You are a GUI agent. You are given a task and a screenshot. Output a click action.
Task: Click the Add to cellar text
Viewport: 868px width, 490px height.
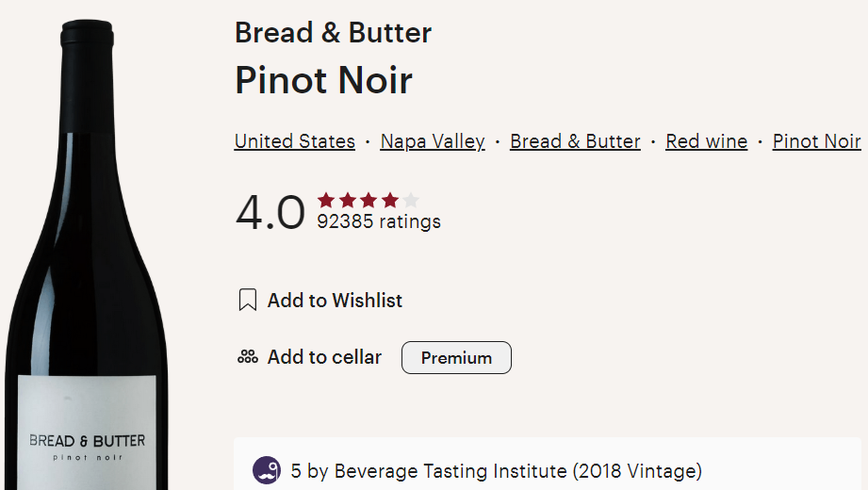coord(324,357)
